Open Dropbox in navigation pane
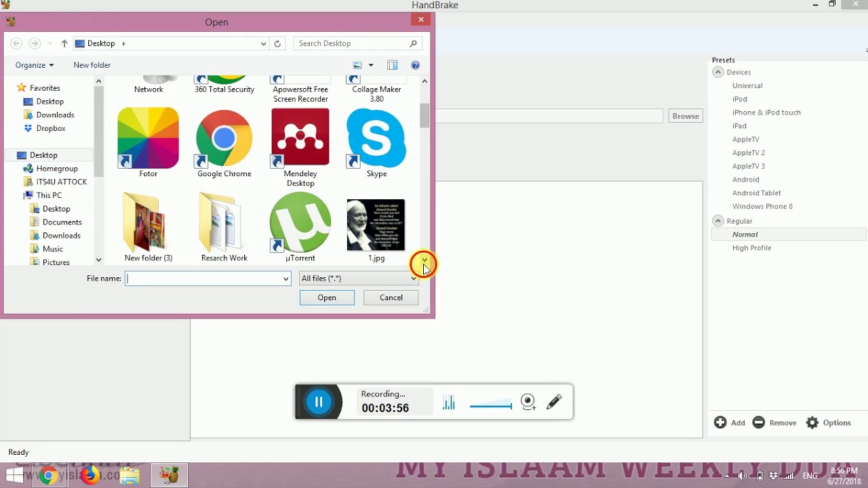The width and height of the screenshot is (868, 488). 51,129
